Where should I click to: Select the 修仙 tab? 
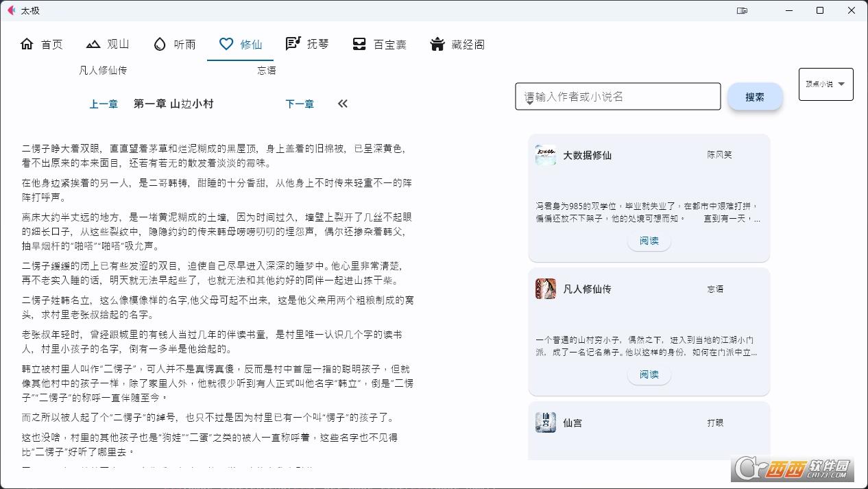240,45
